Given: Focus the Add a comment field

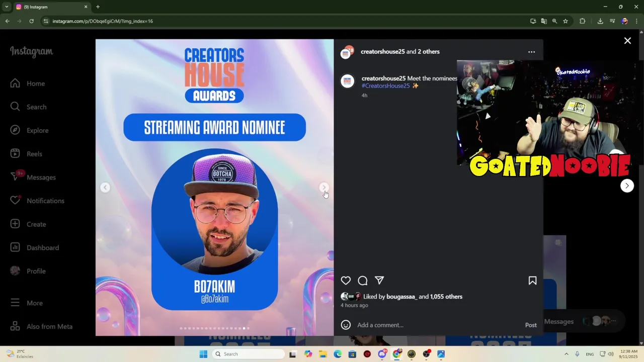Looking at the screenshot, I should [x=438, y=325].
